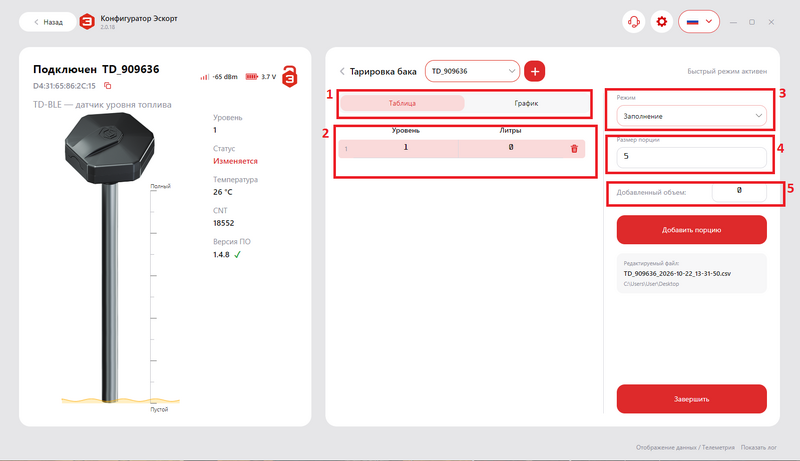Click the edited file name TD_909636_2026-10-22_13-31-50.csv

(677, 273)
